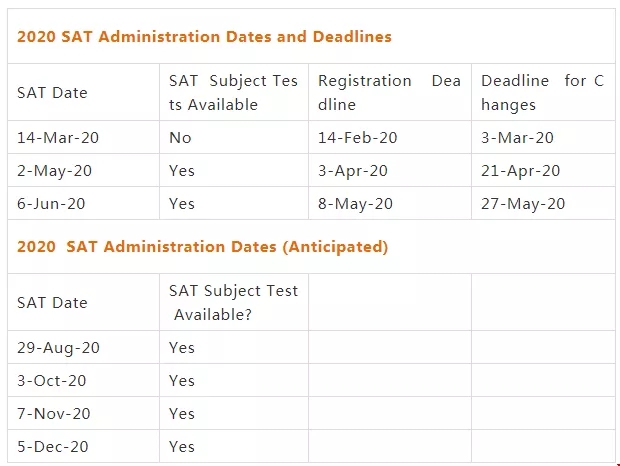
Task: Select the 27-May-20 changes deadline cell
Action: (x=523, y=204)
